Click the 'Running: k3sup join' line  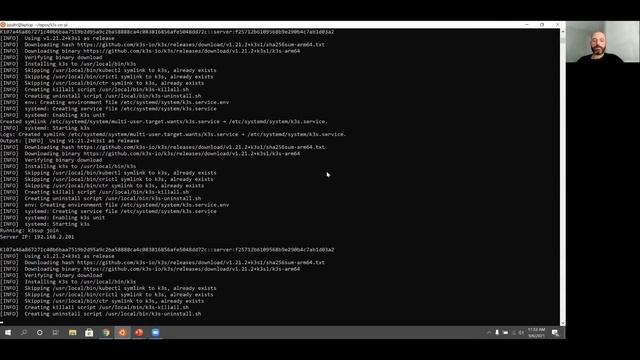click(29, 230)
